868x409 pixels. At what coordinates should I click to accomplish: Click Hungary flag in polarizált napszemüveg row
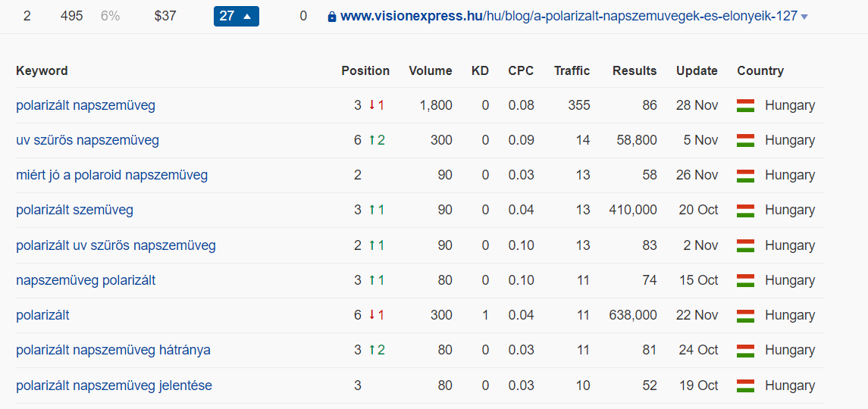745,105
